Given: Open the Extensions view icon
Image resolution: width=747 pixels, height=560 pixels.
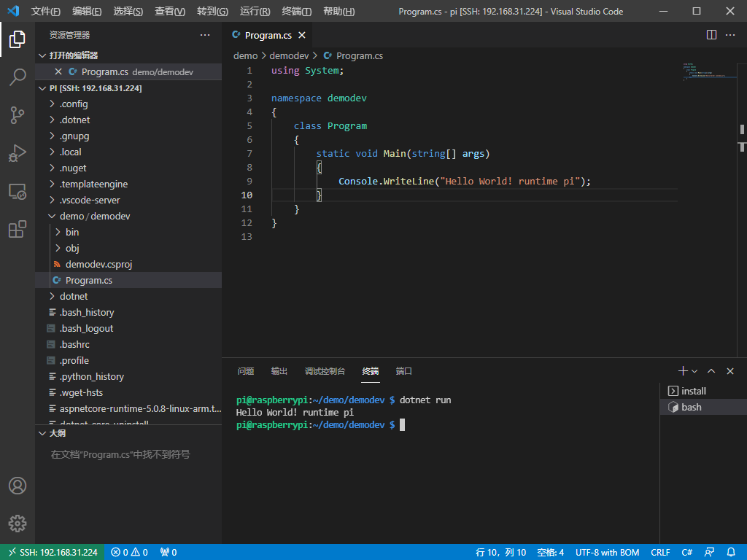Looking at the screenshot, I should tap(18, 229).
